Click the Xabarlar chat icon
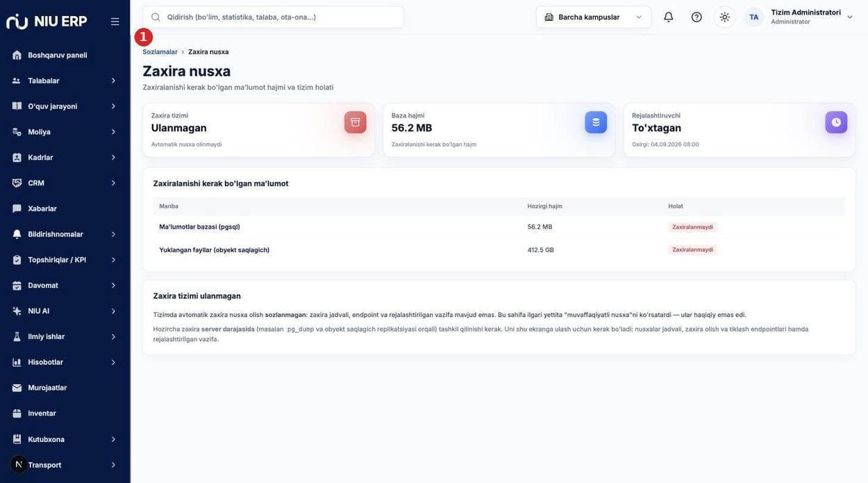The height and width of the screenshot is (483, 868). [17, 208]
